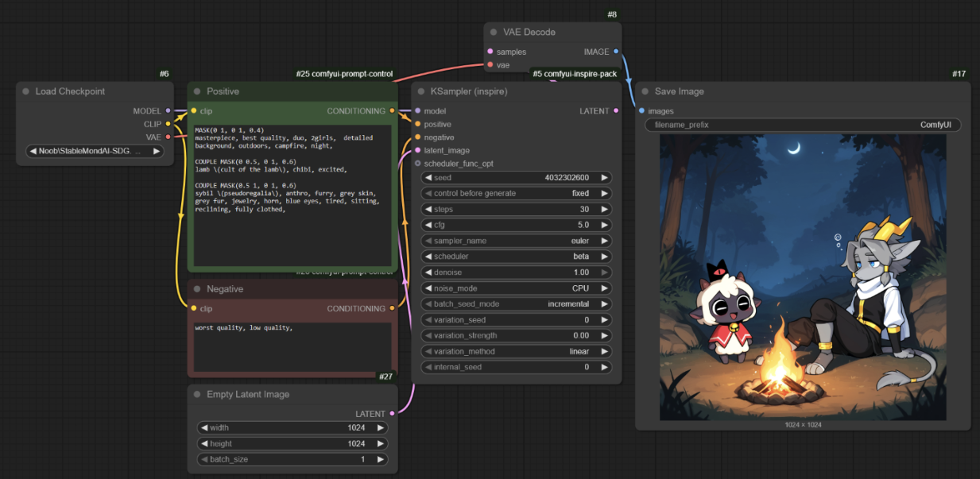Click the filename_prefix field in Save Image
The height and width of the screenshot is (479, 980).
click(x=803, y=125)
